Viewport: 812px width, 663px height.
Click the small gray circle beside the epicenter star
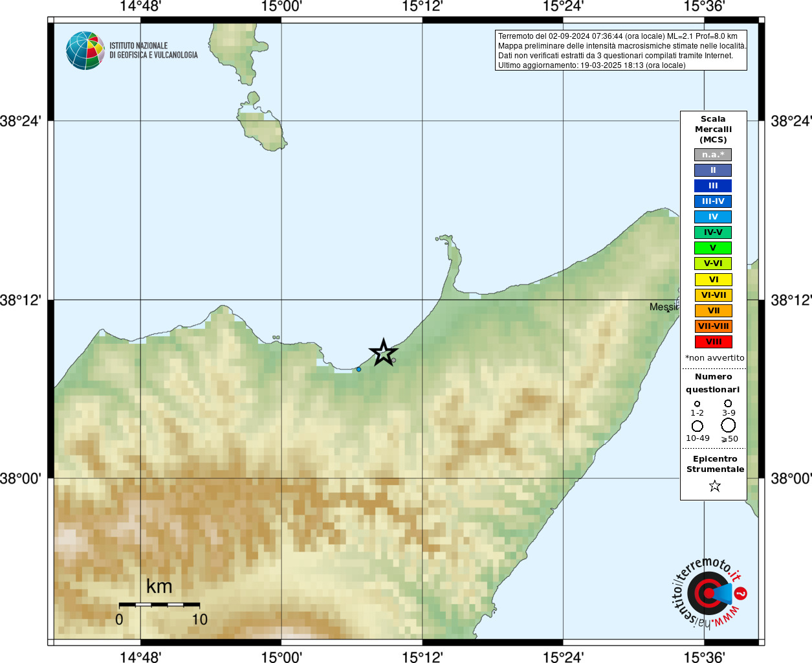click(x=393, y=361)
